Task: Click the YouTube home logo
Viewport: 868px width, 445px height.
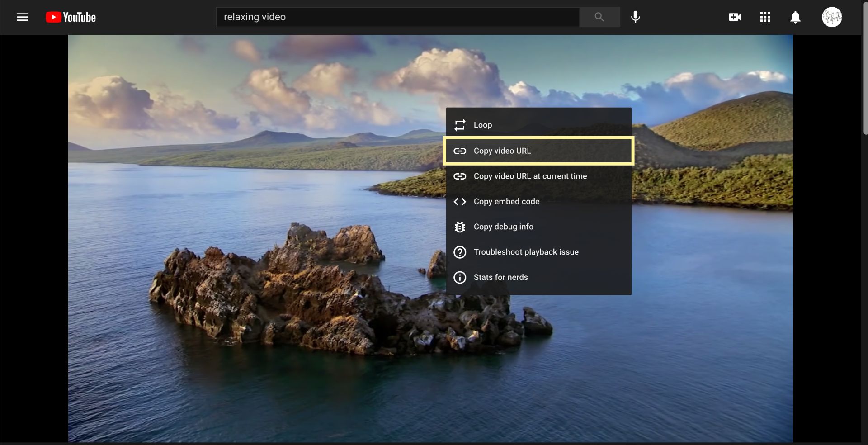Action: [71, 17]
